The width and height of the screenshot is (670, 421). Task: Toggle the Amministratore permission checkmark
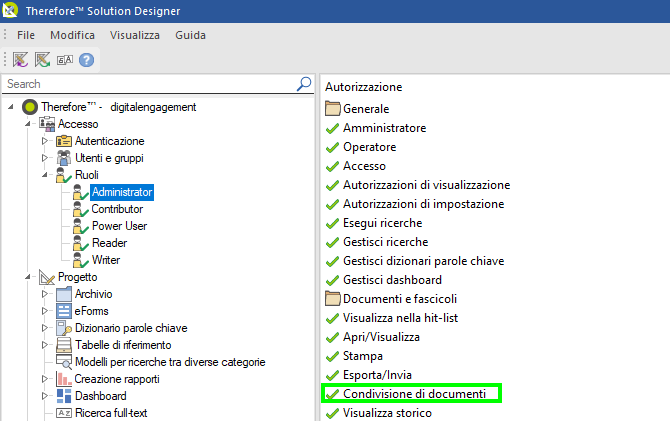(332, 128)
